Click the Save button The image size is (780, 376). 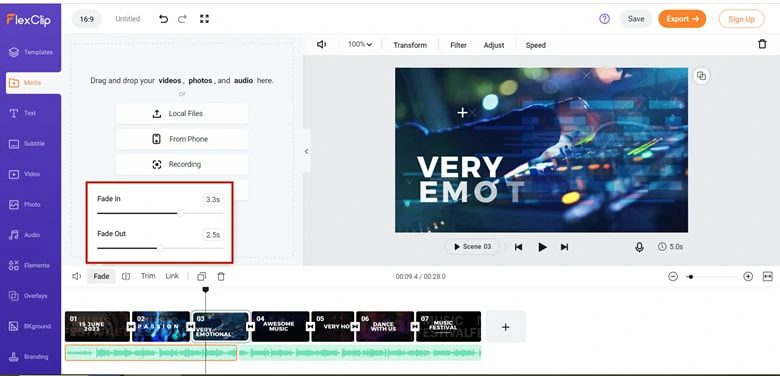point(636,19)
